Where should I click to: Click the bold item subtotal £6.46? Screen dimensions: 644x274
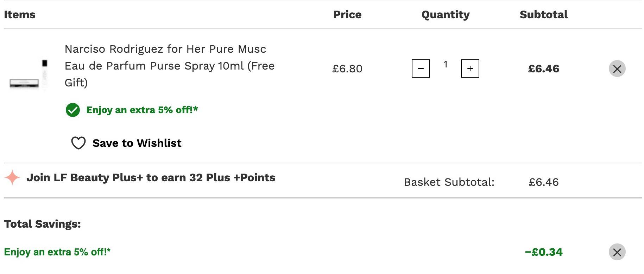tap(544, 69)
